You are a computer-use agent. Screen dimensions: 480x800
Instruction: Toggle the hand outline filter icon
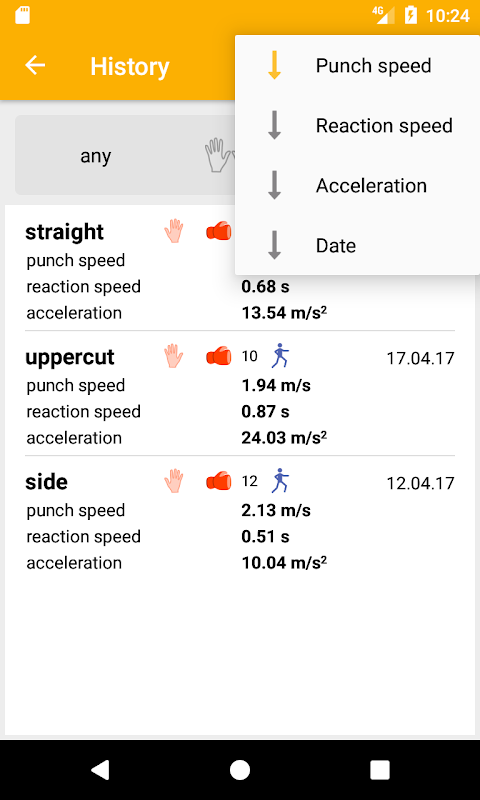(x=217, y=155)
